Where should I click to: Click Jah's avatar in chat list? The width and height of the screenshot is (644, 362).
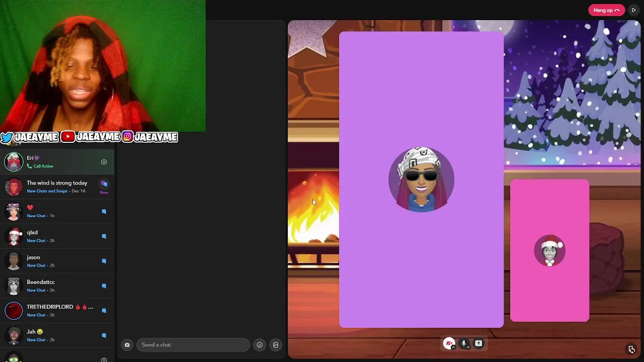[x=14, y=335]
